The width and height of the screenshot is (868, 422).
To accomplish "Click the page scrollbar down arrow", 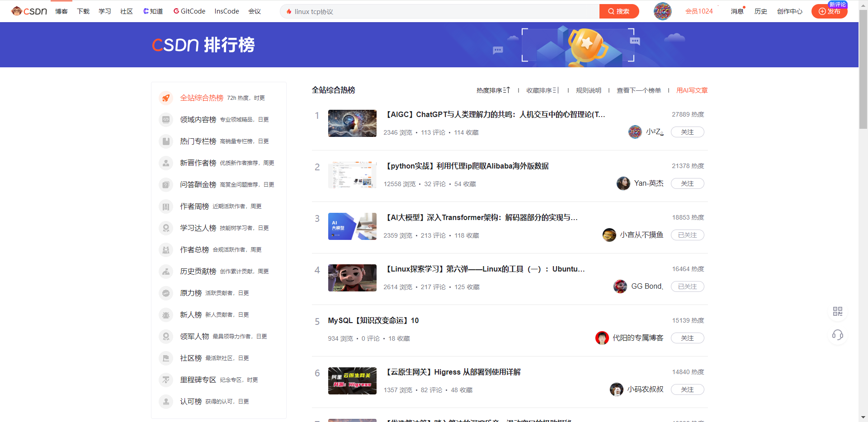I will (863, 417).
